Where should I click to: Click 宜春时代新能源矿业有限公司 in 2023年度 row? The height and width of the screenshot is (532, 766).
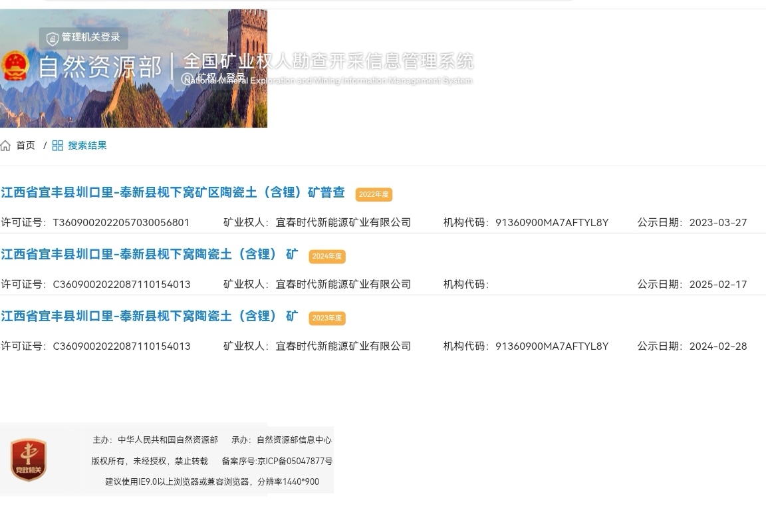(343, 346)
